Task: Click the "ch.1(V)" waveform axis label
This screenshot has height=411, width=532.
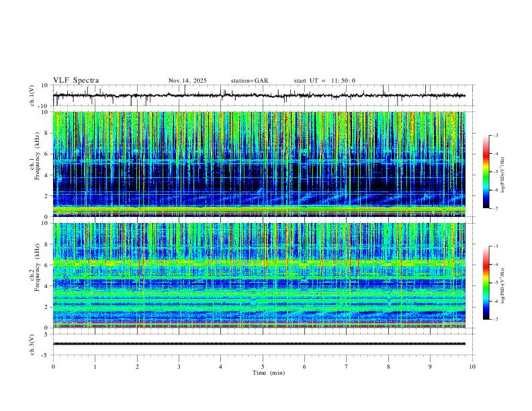Action: [32, 95]
